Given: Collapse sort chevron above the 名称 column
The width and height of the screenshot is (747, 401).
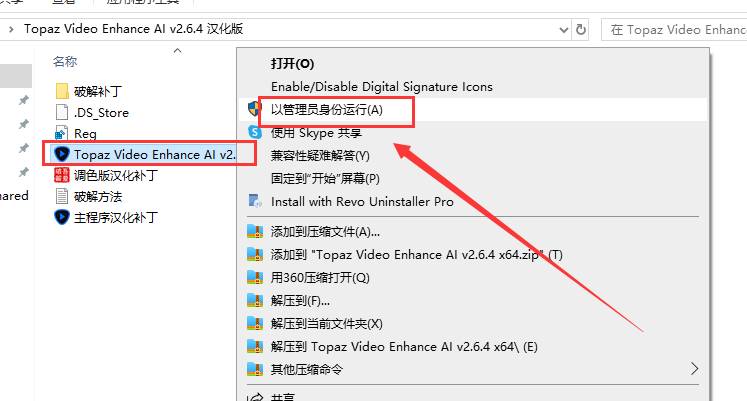Looking at the screenshot, I should (x=177, y=50).
